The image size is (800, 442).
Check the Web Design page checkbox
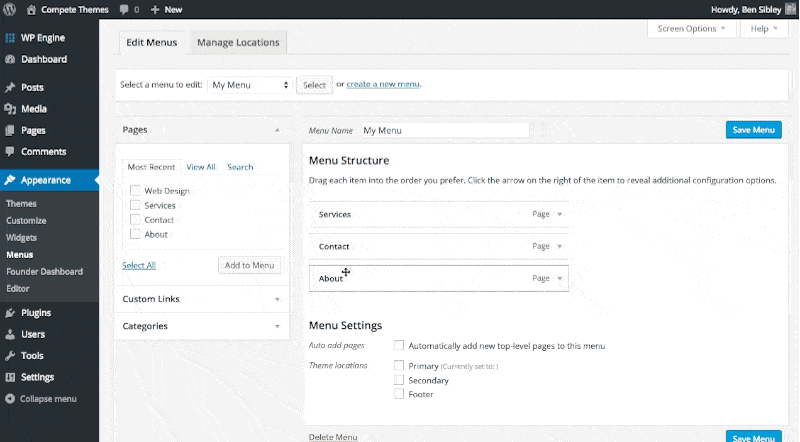pyautogui.click(x=135, y=190)
